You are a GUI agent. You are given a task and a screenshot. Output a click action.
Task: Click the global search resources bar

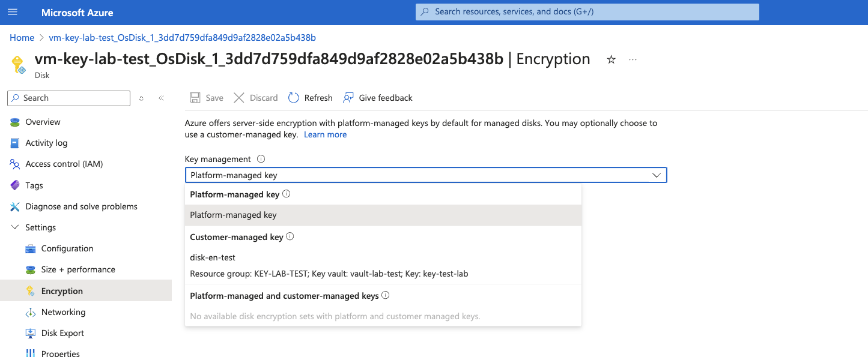pyautogui.click(x=587, y=11)
